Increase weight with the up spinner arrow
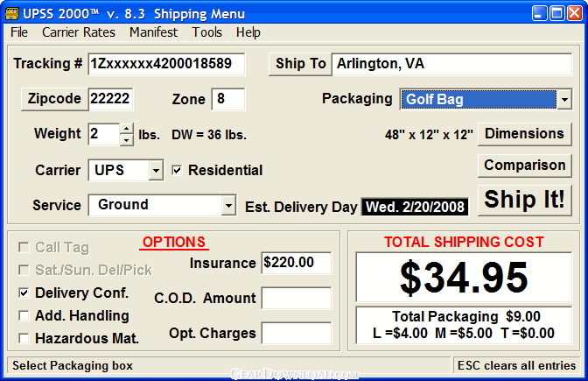This screenshot has height=381, width=588. [x=127, y=129]
